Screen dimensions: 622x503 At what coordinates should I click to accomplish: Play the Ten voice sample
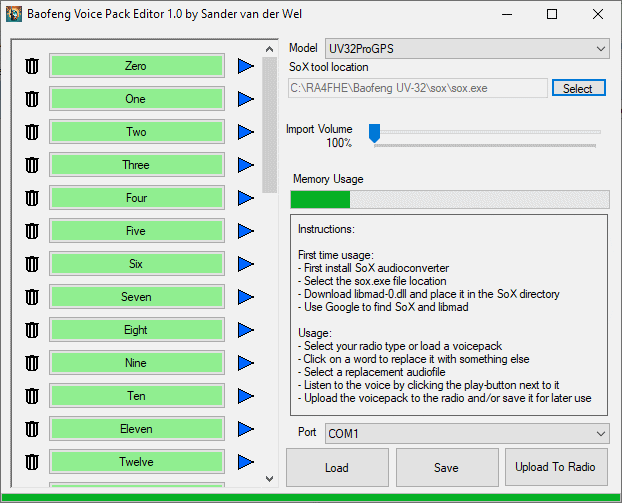coord(246,395)
